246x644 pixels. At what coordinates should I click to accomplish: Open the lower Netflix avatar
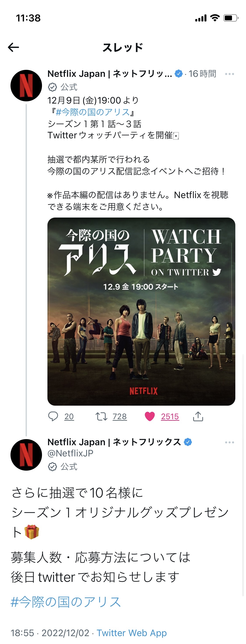point(26,455)
